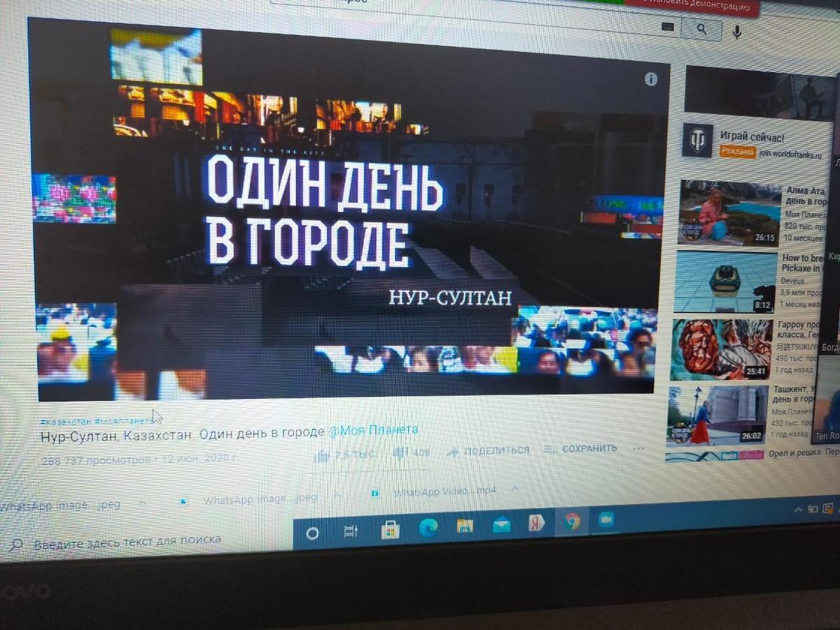Click the YouTube search magnifier button

click(x=701, y=29)
